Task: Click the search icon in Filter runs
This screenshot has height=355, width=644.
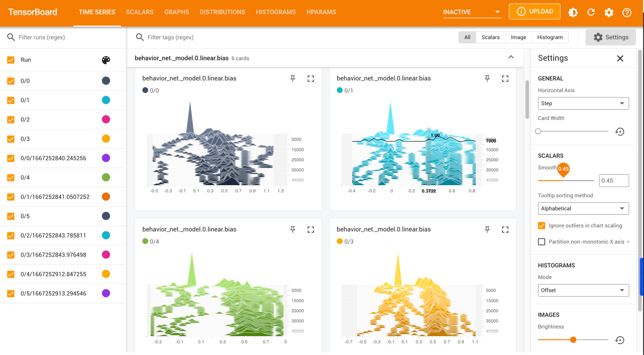Action: click(11, 37)
